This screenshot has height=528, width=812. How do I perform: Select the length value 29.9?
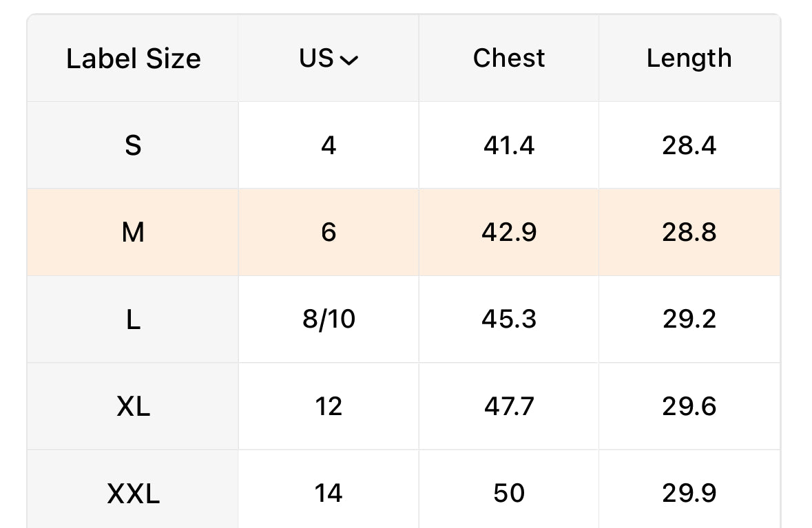(x=689, y=493)
